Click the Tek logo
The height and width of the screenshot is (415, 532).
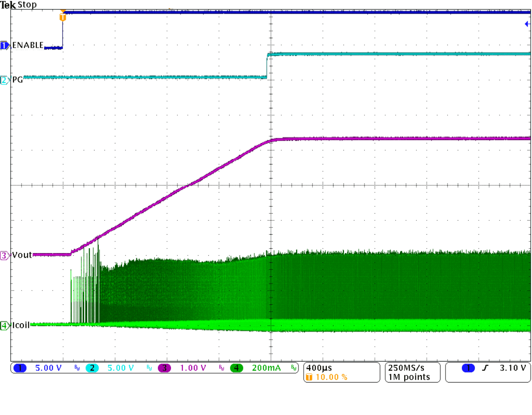coord(9,4)
